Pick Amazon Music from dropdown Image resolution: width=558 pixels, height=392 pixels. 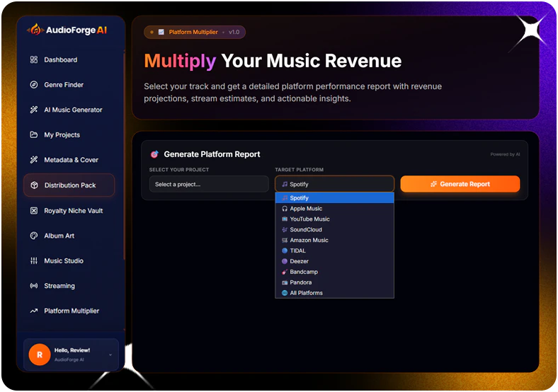pyautogui.click(x=334, y=240)
